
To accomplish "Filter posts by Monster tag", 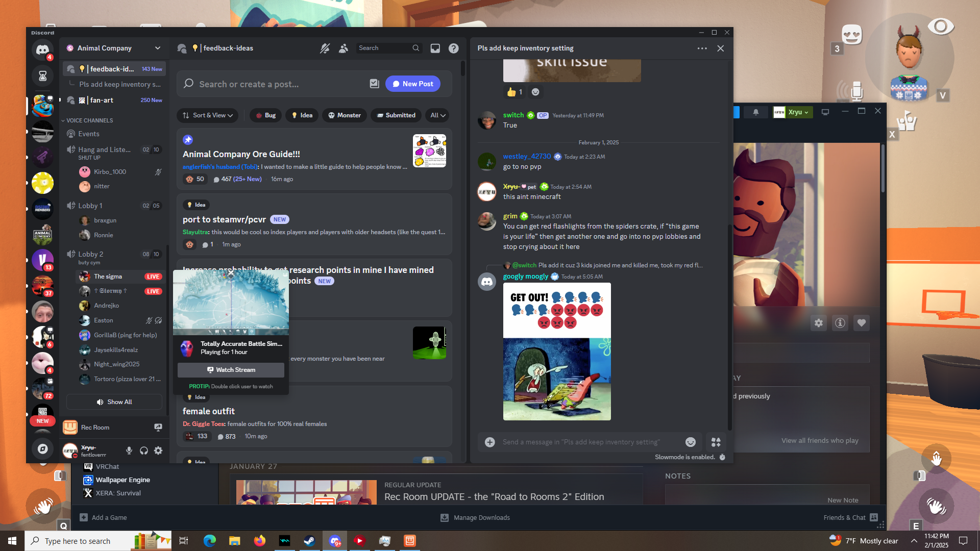I will coord(344,115).
